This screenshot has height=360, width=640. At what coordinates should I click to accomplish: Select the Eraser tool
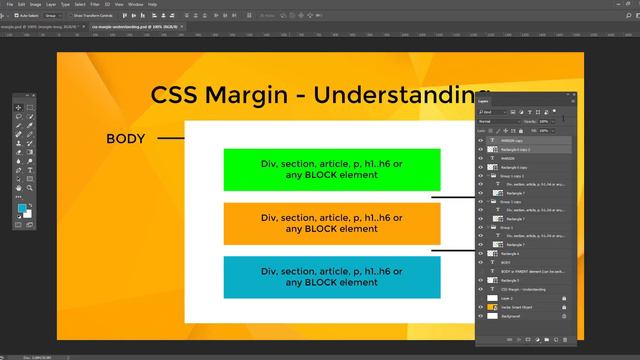[x=18, y=152]
